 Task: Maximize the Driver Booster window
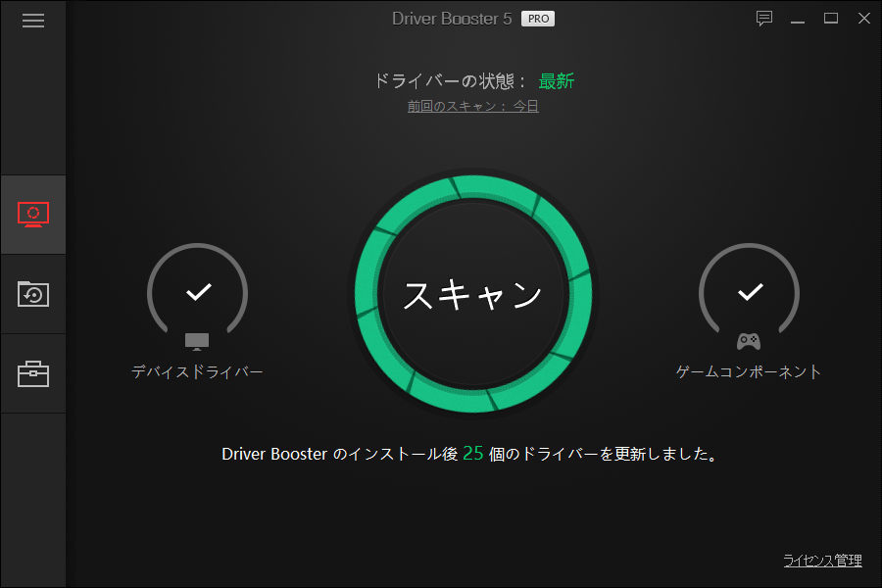coord(831,19)
